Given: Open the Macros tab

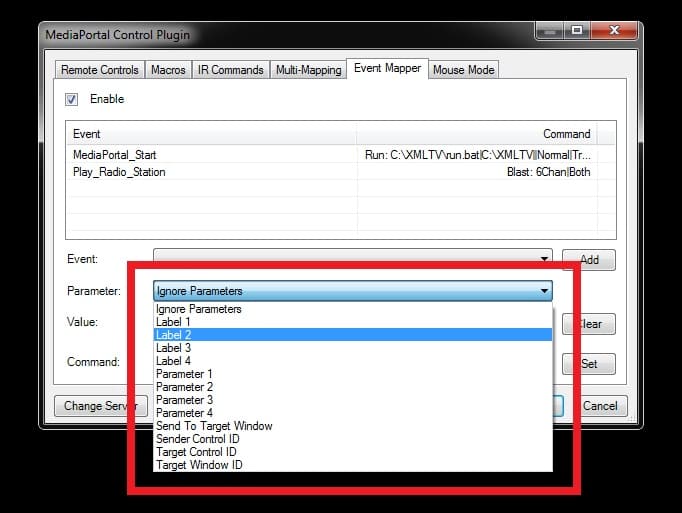Looking at the screenshot, I should 167,70.
